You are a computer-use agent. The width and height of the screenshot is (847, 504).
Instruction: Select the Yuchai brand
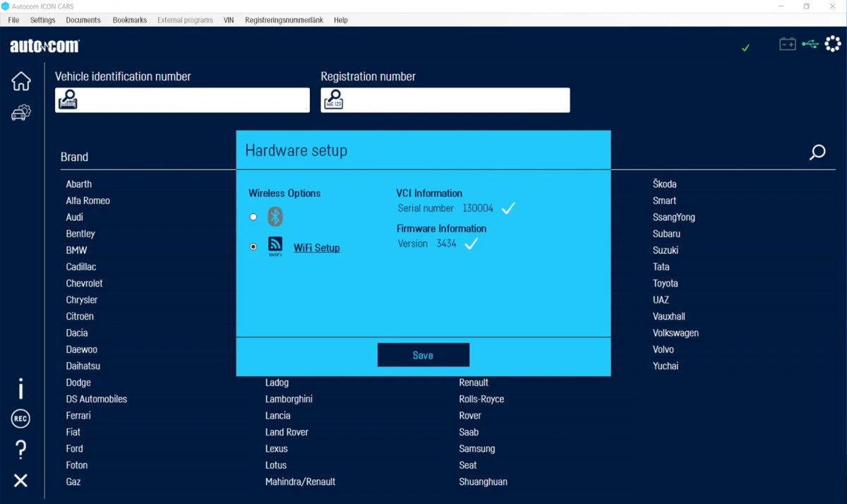pyautogui.click(x=666, y=366)
